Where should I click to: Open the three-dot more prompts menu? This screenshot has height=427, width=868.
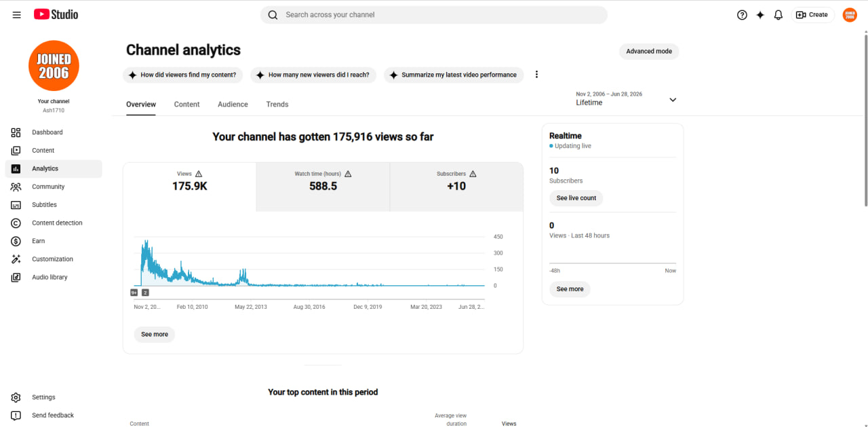536,75
